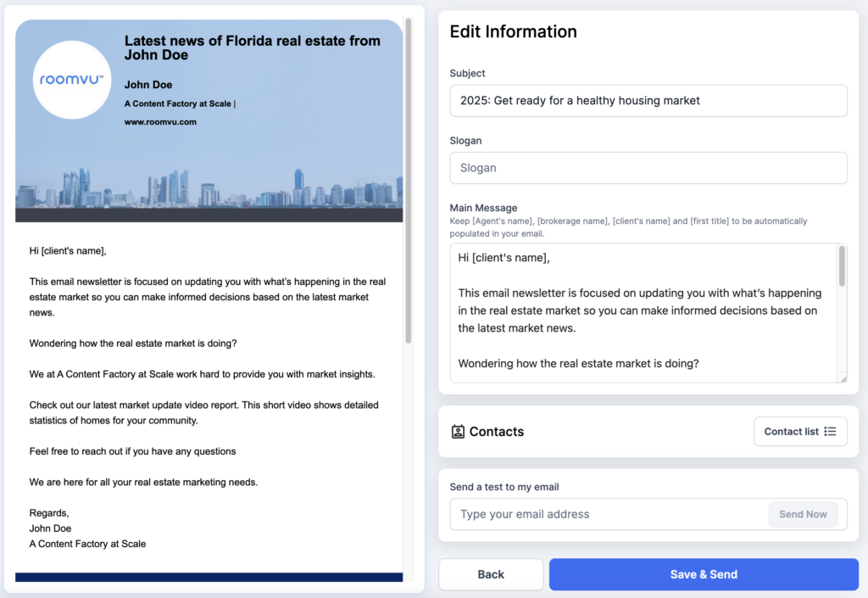
Task: Go Back to the previous step
Action: (491, 574)
